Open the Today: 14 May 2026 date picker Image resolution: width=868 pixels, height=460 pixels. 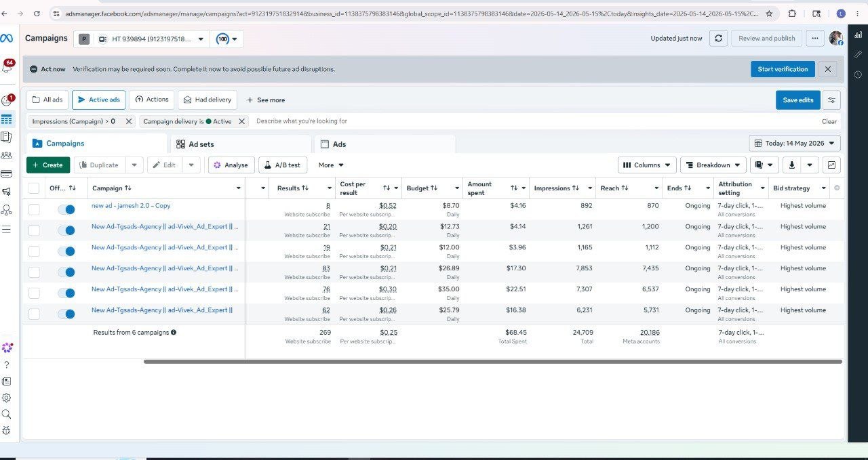795,143
